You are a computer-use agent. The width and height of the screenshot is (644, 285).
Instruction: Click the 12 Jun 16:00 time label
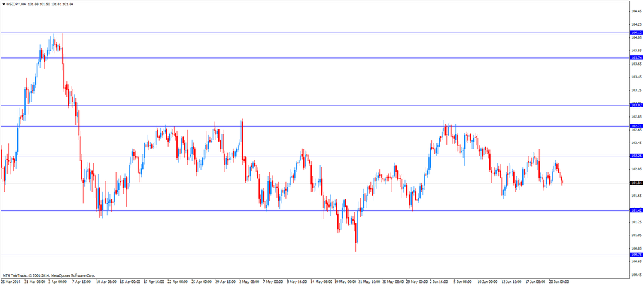(x=512, y=282)
